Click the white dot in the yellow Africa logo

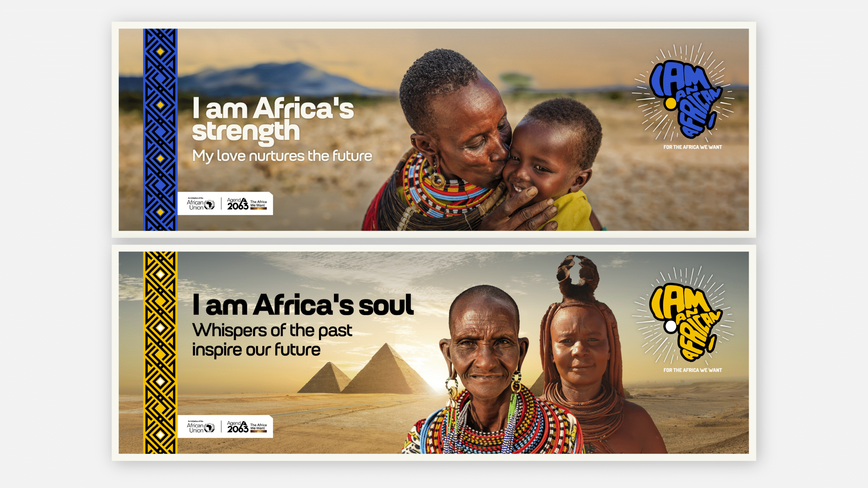coord(670,327)
